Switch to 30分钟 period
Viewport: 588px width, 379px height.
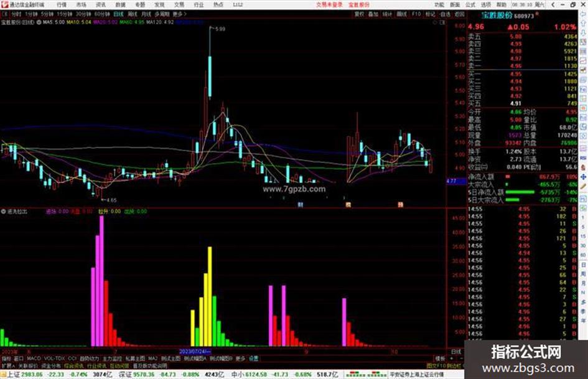83,14
